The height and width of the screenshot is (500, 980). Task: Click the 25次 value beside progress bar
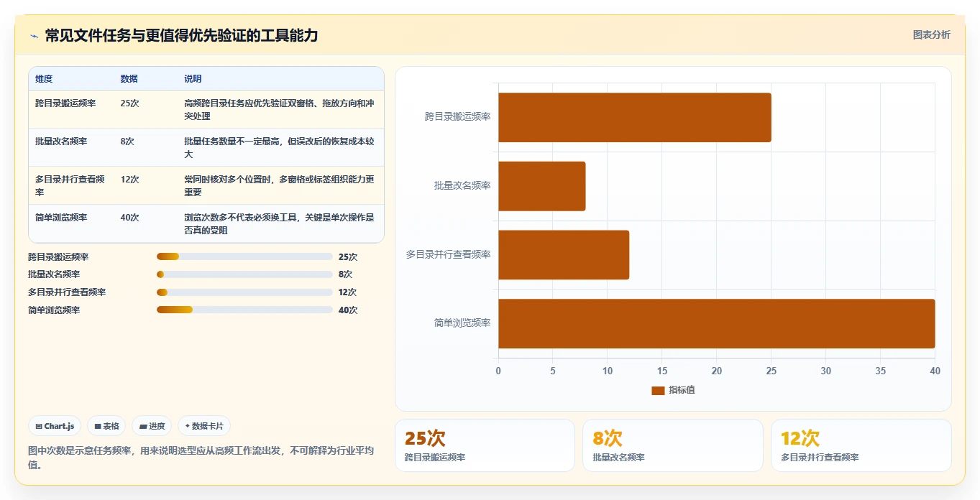click(348, 257)
